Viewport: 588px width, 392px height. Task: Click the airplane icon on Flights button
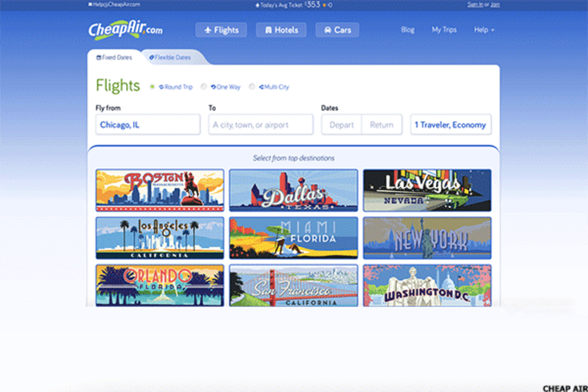(207, 30)
